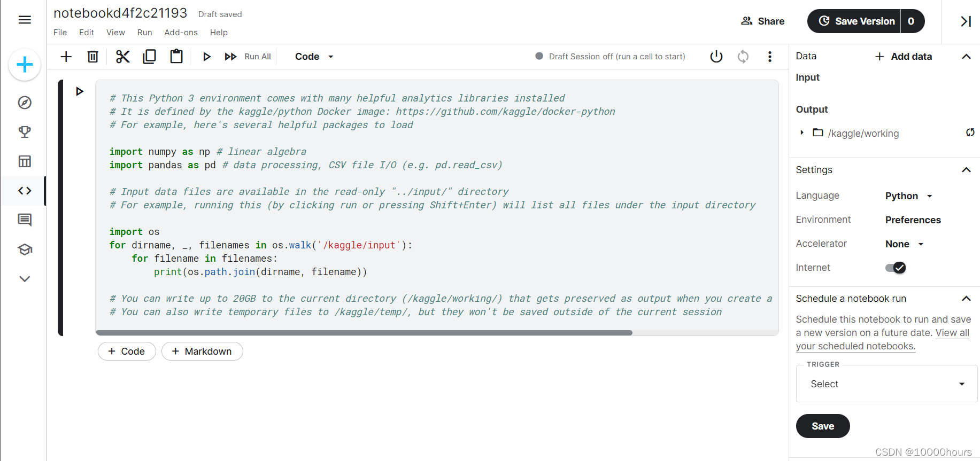Open View all your scheduled notebooks link
The height and width of the screenshot is (461, 980).
tap(882, 340)
